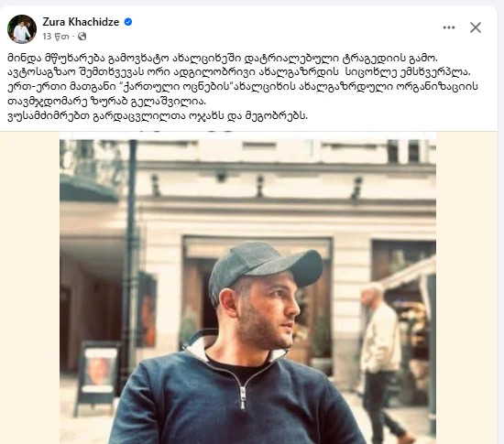Click the line about ავტოსაგზაო შემთხვევას
504x444 pixels.
pos(239,72)
